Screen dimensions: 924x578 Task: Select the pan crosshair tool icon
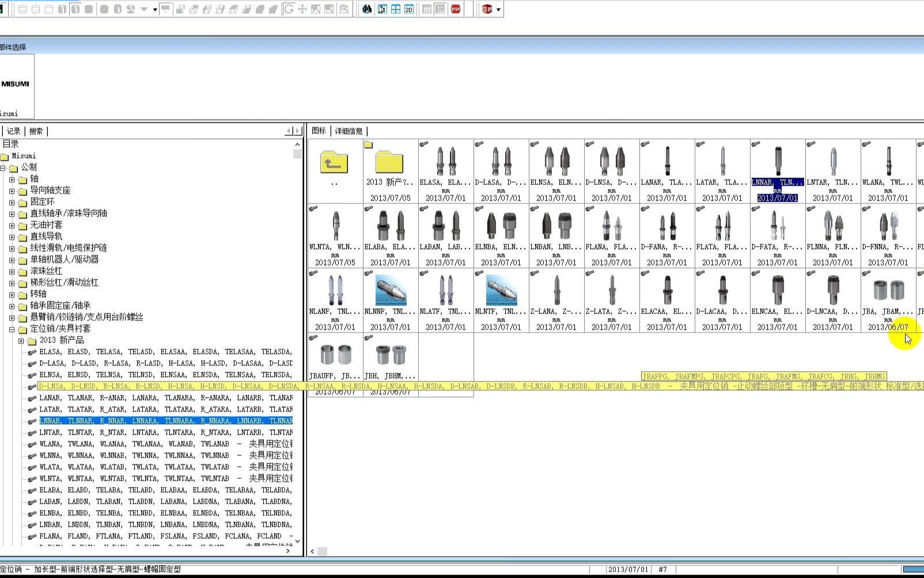[302, 9]
